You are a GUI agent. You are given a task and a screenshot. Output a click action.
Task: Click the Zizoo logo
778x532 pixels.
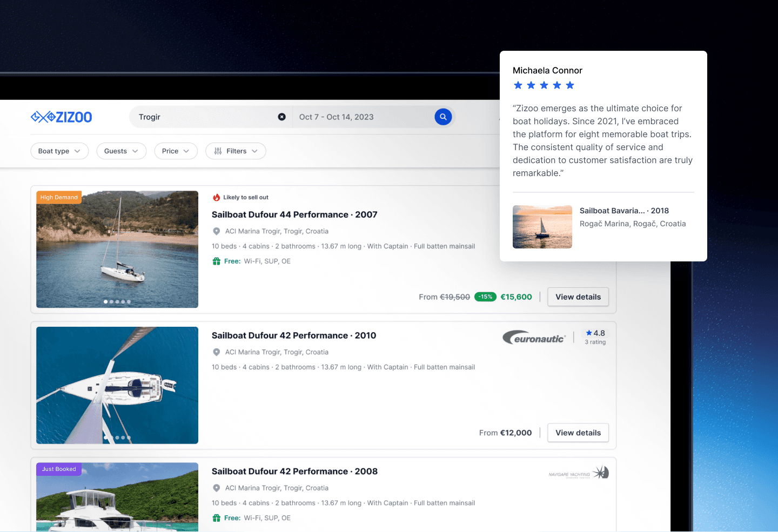(62, 117)
